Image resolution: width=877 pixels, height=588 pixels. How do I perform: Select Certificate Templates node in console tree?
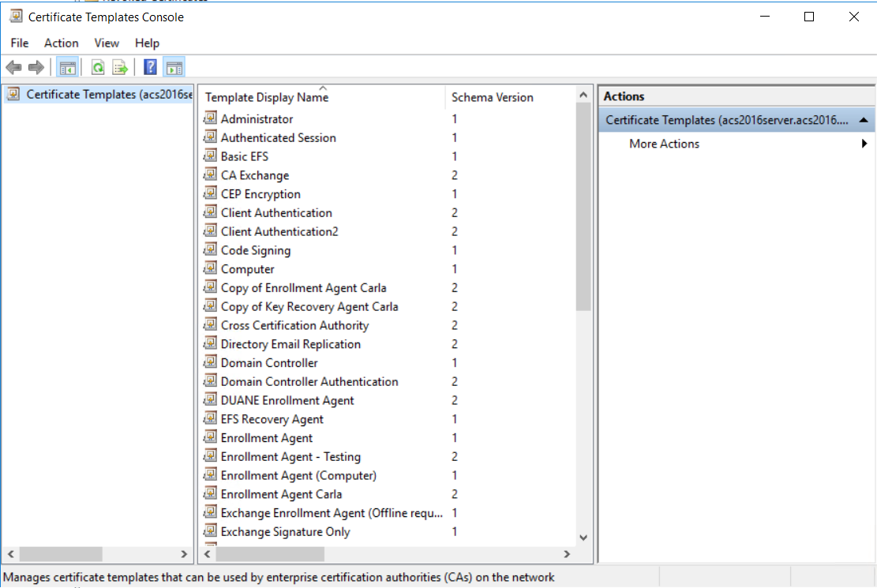coord(109,95)
